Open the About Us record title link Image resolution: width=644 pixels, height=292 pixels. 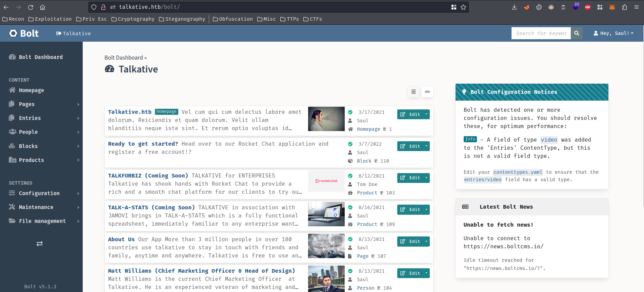coord(121,239)
